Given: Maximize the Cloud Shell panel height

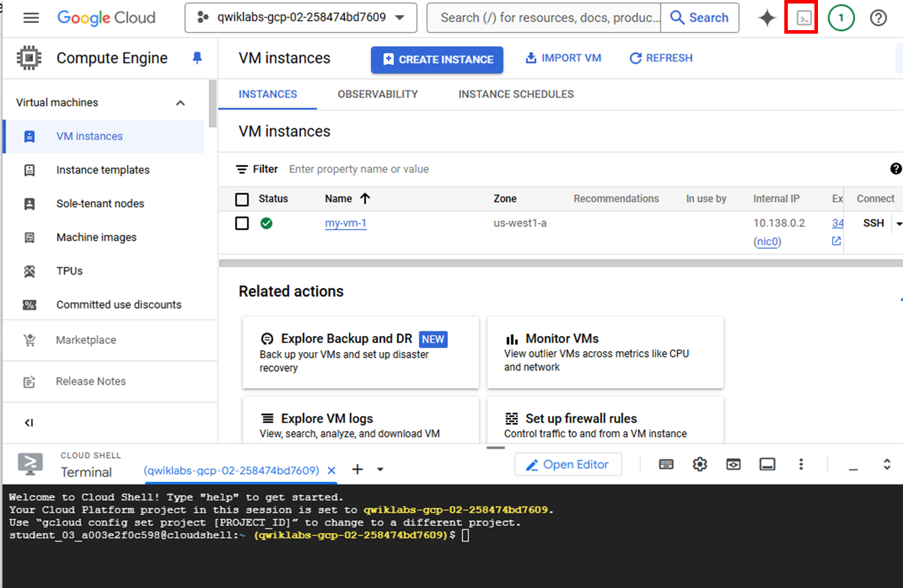Looking at the screenshot, I should click(887, 465).
